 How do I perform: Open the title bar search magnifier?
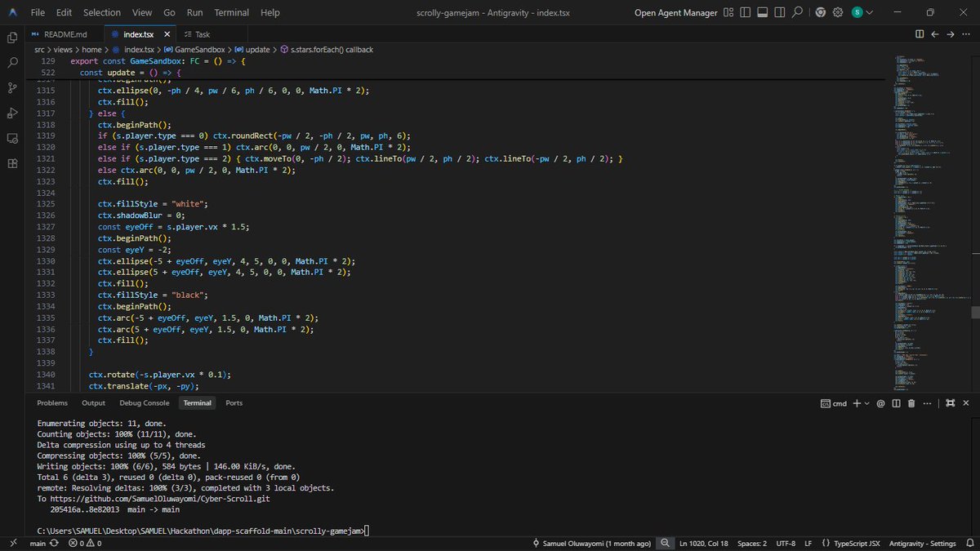tap(798, 12)
